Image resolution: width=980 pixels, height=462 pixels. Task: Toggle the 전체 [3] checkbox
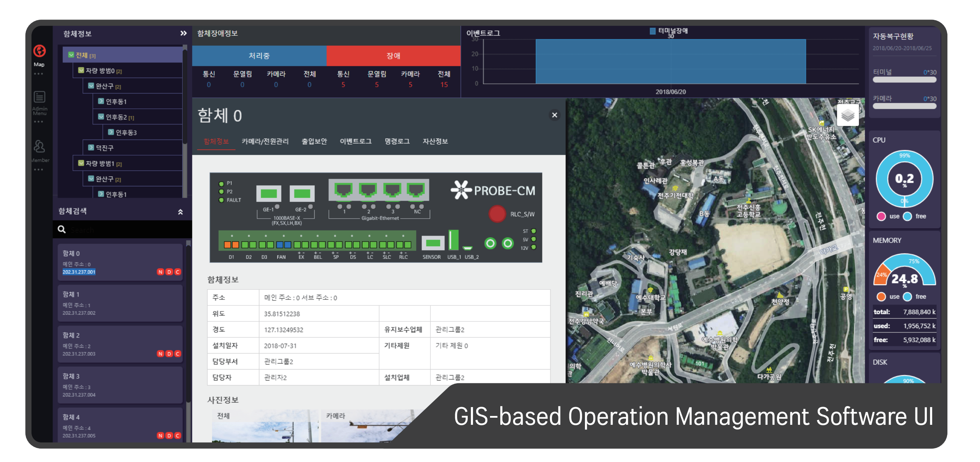coord(71,55)
